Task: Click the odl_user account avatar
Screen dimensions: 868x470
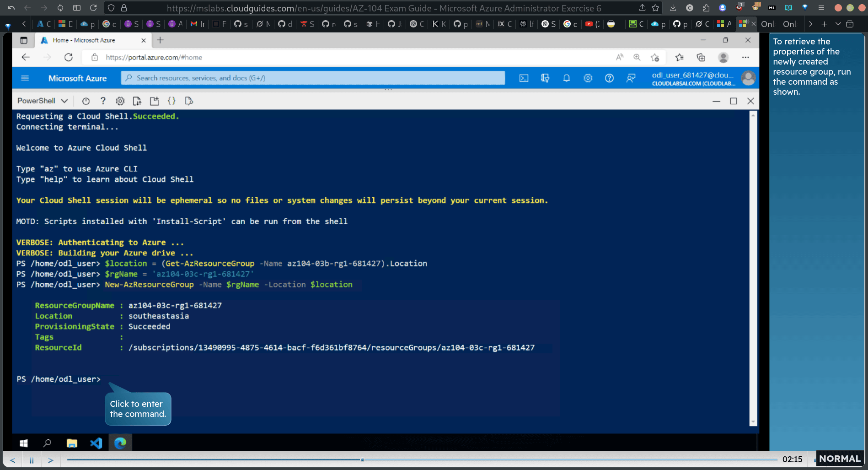Action: point(748,78)
